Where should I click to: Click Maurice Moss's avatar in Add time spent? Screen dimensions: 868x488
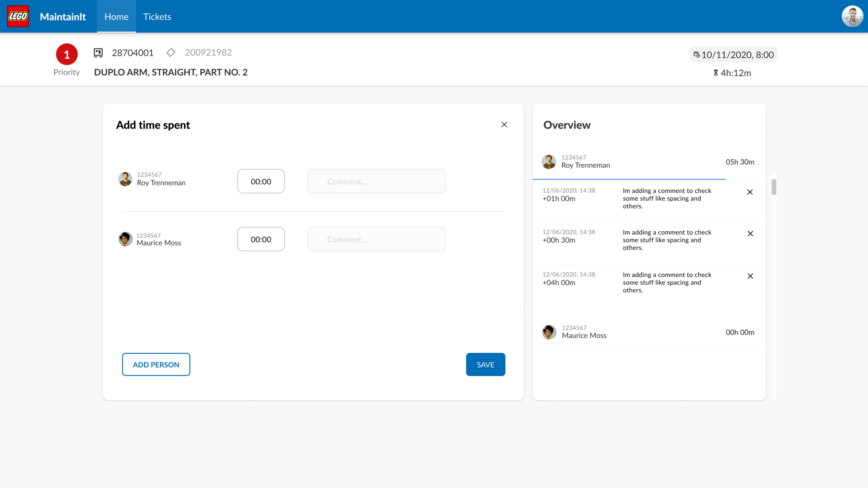point(125,239)
